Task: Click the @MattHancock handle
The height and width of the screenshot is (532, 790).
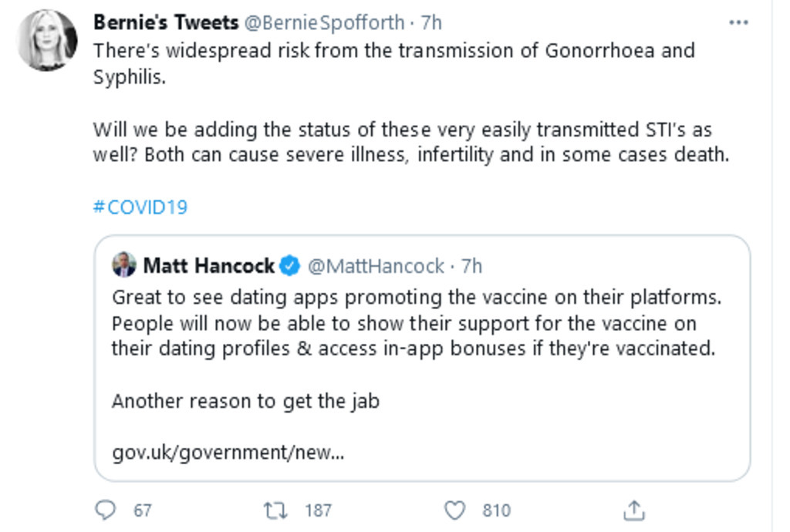Action: (x=376, y=266)
